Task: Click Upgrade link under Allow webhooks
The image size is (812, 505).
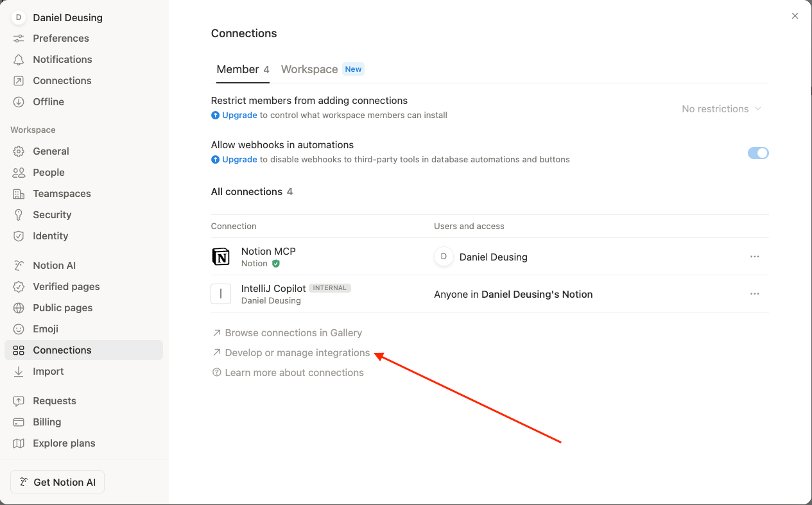Action: tap(239, 160)
